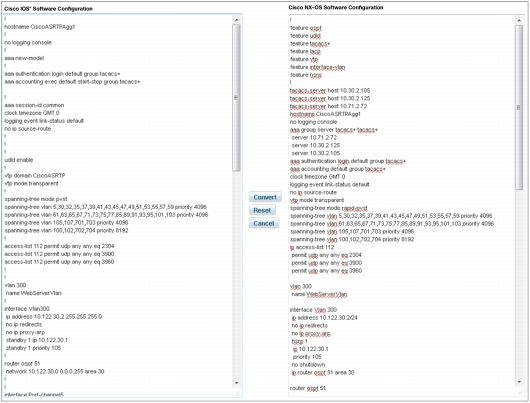Click the NX-OS pane scrollbar thumb
The image size is (530, 403).
coord(519,107)
